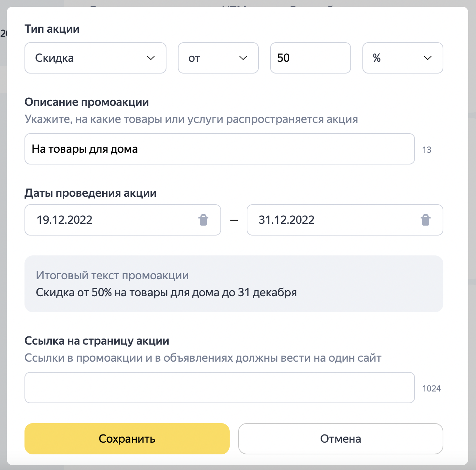The height and width of the screenshot is (470, 476).
Task: Save the promo with Сохранить button
Action: [127, 439]
